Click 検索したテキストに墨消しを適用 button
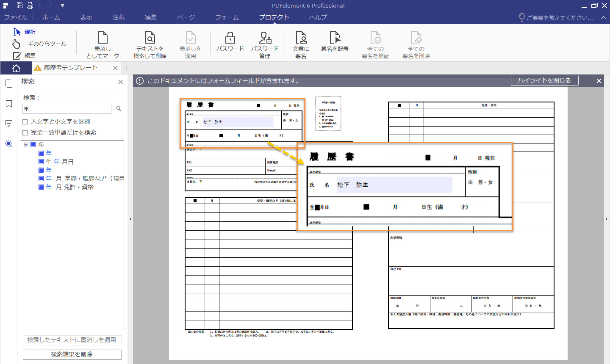 72,340
